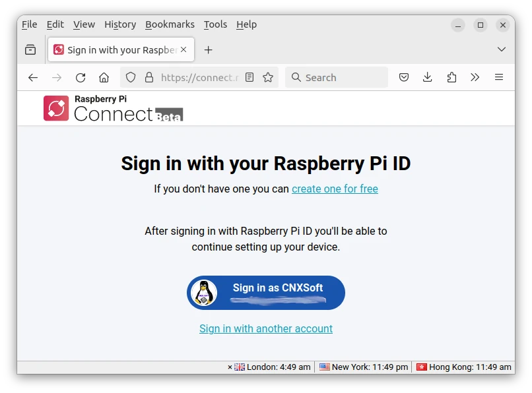
Task: Open the Edit menu
Action: tap(55, 24)
